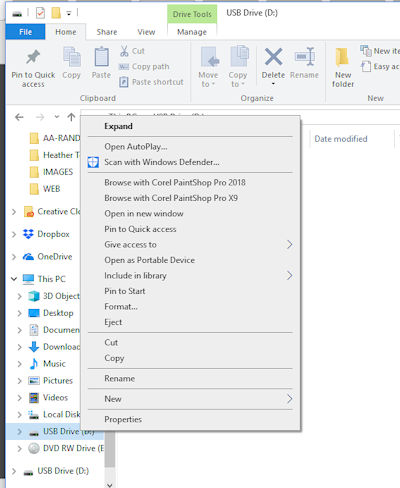The image size is (400, 488).
Task: Click the Paste clipboard icon
Action: point(101,57)
